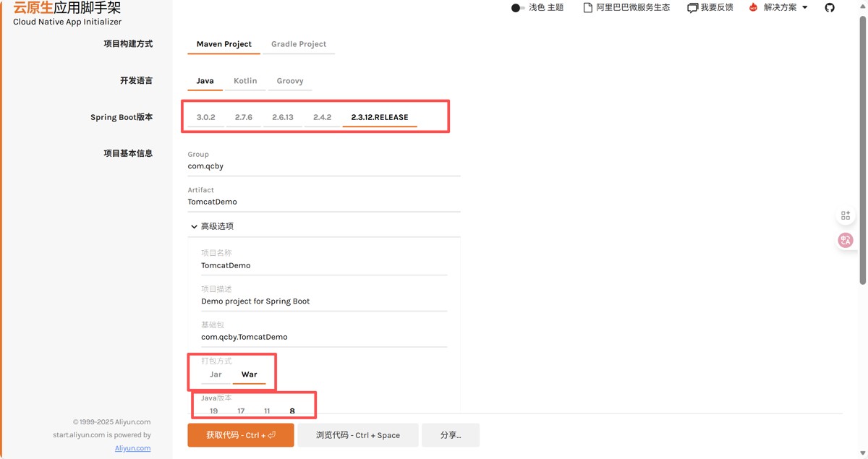The image size is (868, 459).
Task: Open the 解决方案 dropdown menu
Action: (786, 7)
